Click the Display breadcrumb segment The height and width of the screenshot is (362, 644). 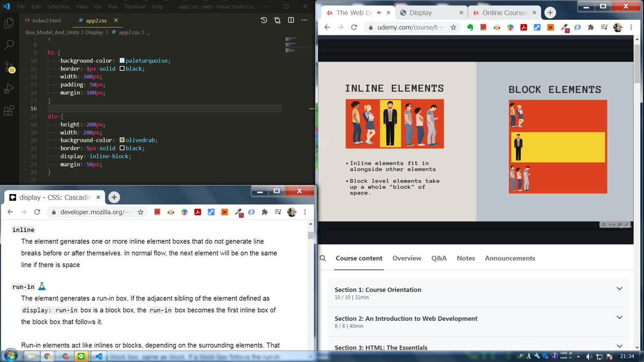tap(94, 33)
